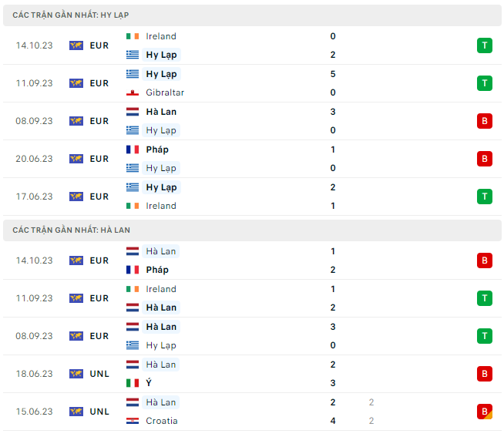The width and height of the screenshot is (504, 437).
Task: Click the EUR competition icon on the 14.10.23 Ireland row
Action: click(76, 45)
